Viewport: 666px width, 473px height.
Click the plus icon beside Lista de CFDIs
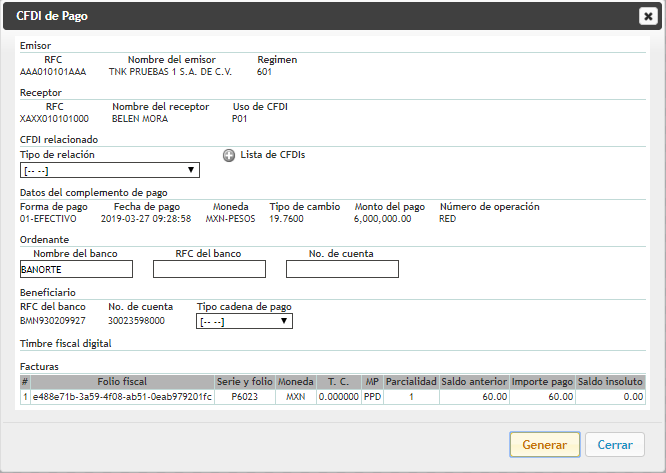pyautogui.click(x=229, y=155)
